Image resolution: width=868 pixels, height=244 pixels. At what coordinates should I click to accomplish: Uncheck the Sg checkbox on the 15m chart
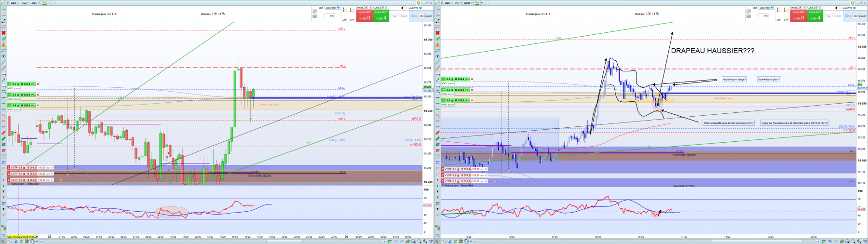tap(413, 16)
